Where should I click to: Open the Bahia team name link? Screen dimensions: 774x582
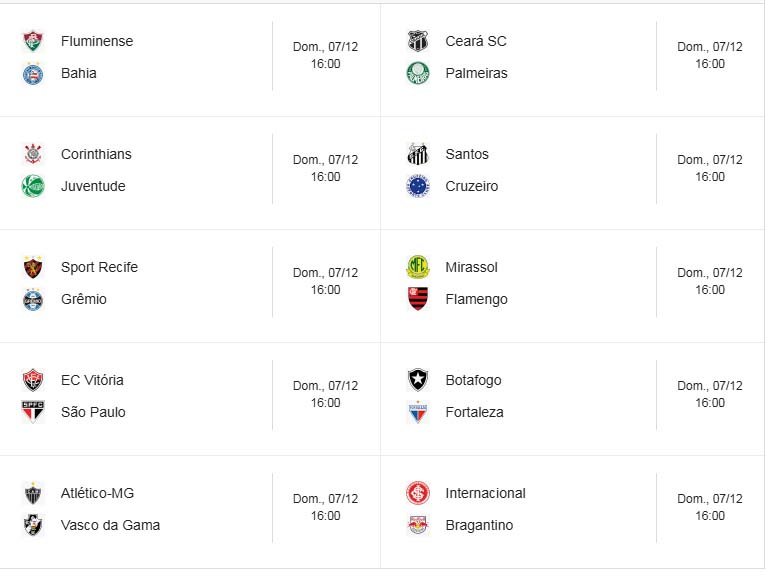click(79, 73)
